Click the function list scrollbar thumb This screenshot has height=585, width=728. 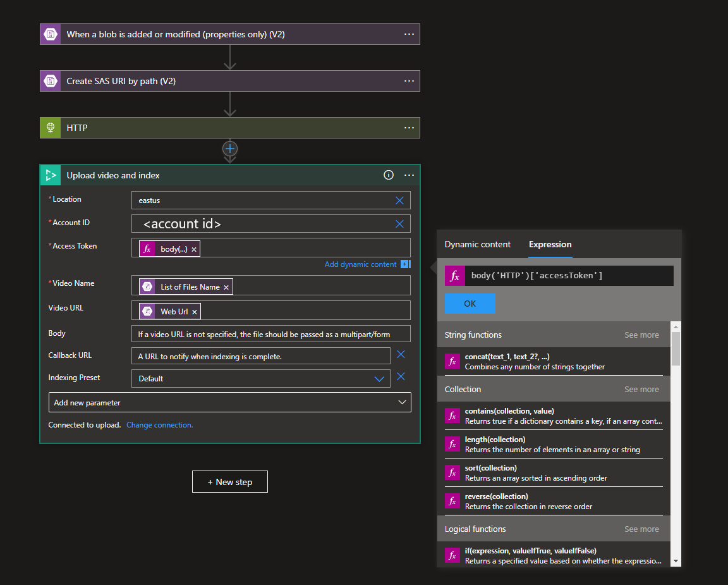pos(676,349)
